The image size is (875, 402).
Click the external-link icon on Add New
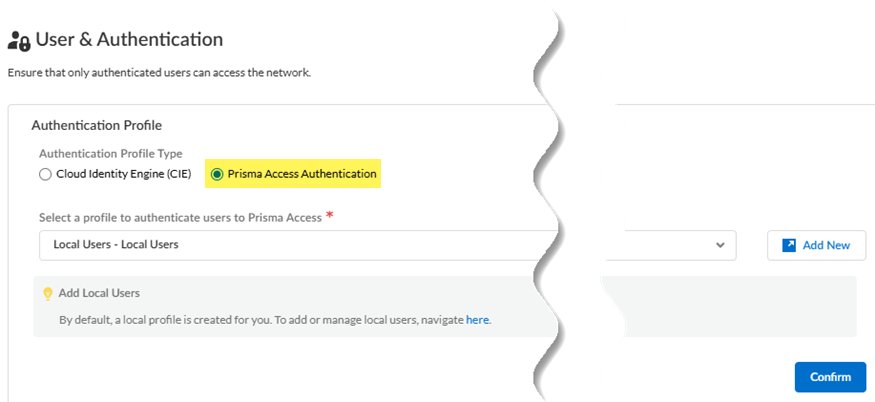[x=789, y=245]
